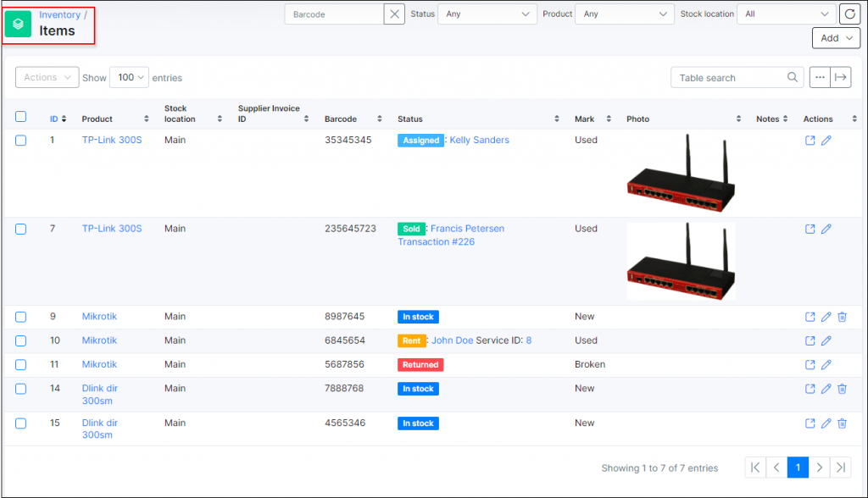Open the Actions menu above the table

(x=47, y=77)
